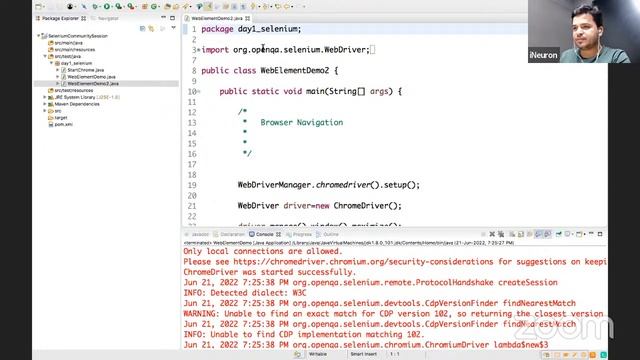Viewport: 640px width, 360px height.
Task: Click 'Smart Insert' in status bar
Action: (x=363, y=354)
